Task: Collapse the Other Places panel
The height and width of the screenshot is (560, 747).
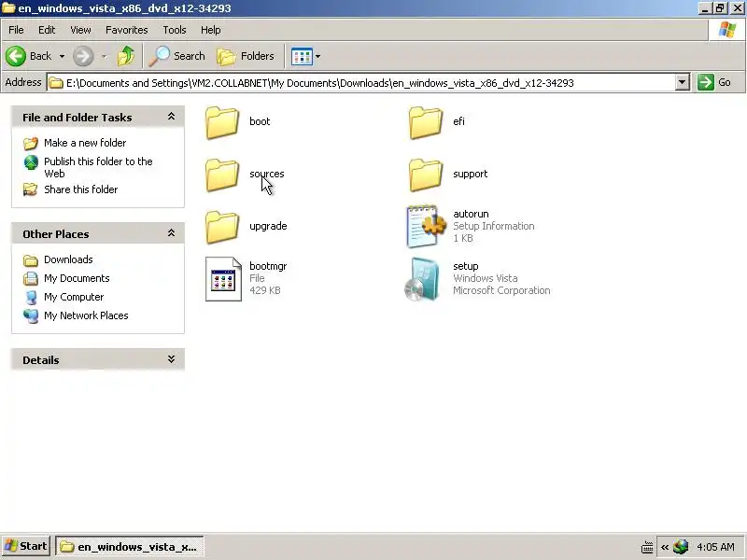Action: 171,233
